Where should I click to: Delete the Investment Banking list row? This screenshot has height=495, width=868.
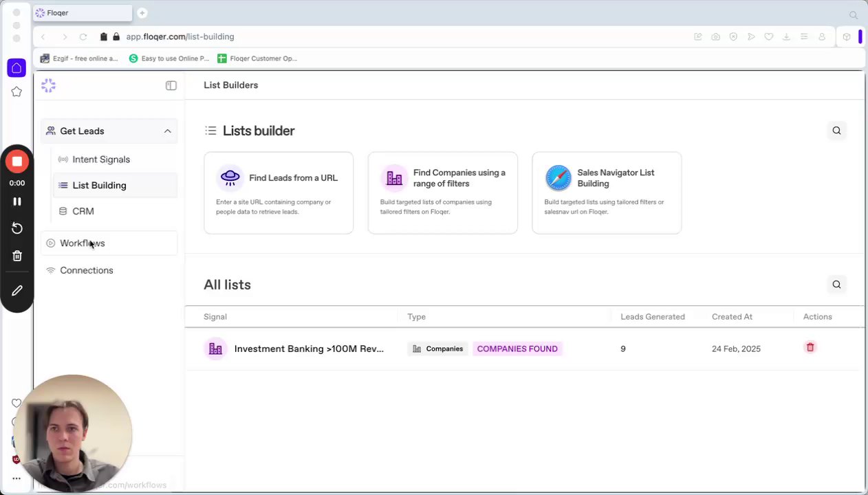click(x=810, y=348)
